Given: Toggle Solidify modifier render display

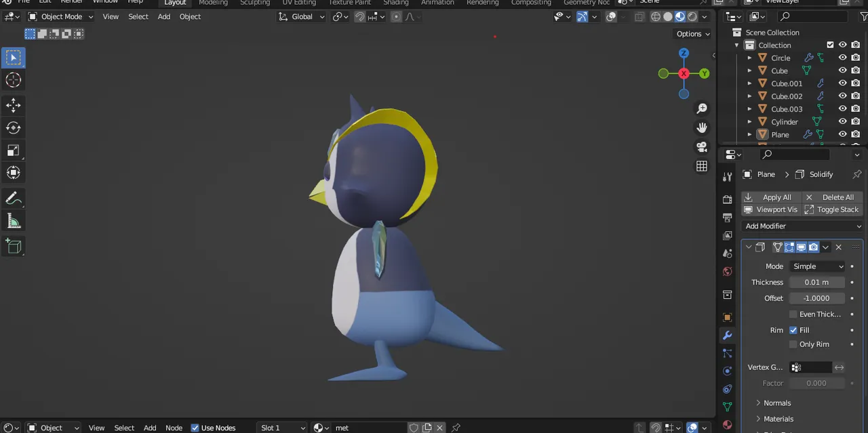Looking at the screenshot, I should [814, 247].
